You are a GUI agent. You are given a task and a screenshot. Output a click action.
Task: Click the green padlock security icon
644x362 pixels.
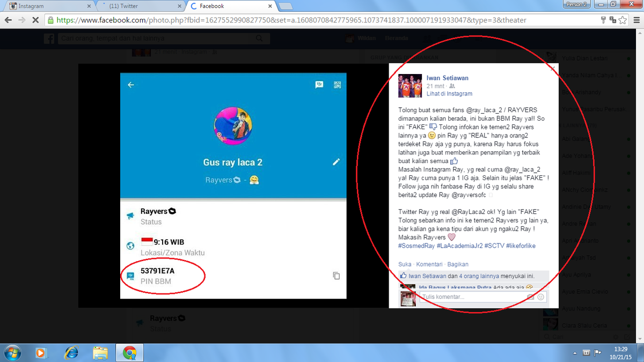[x=51, y=20]
